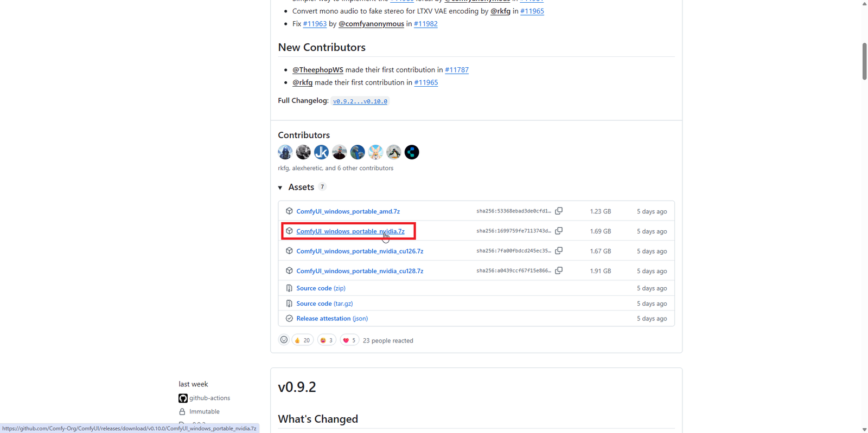Screen dimensions: 868x433
Task: Open seventh contributor avatar
Action: [394, 152]
